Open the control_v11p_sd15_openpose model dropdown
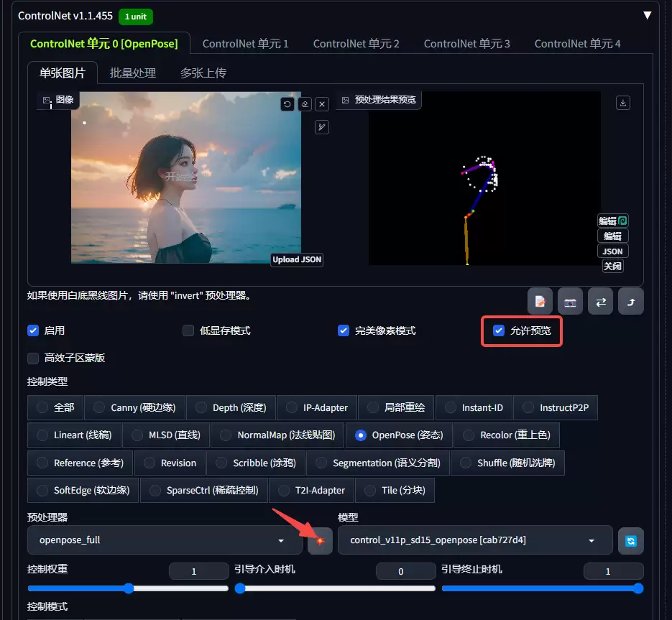Image resolution: width=672 pixels, height=620 pixels. pyautogui.click(x=474, y=541)
